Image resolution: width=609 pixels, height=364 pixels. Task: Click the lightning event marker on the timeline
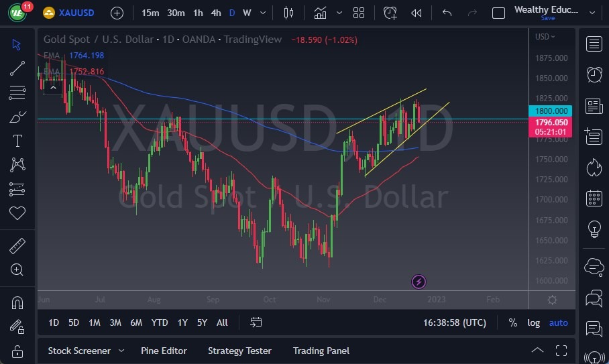pyautogui.click(x=419, y=282)
